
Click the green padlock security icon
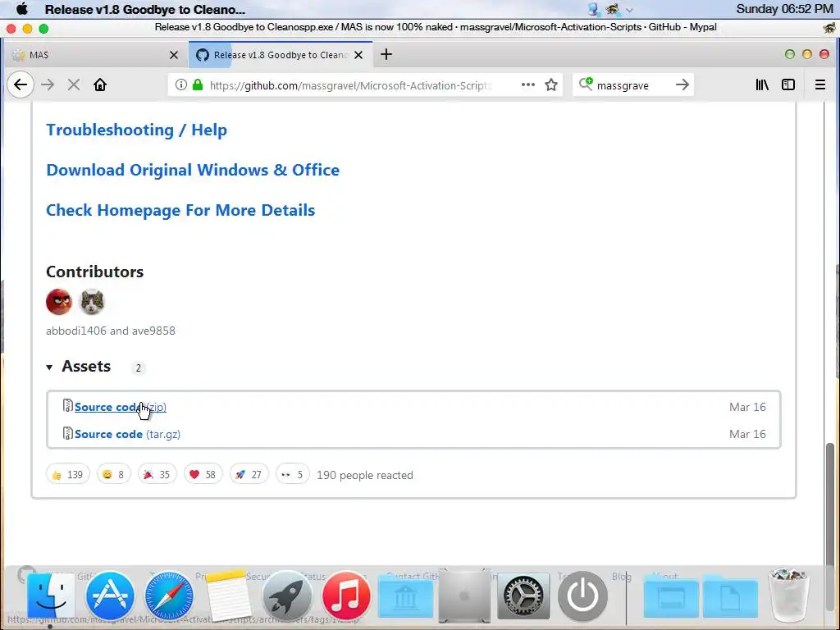(x=198, y=84)
